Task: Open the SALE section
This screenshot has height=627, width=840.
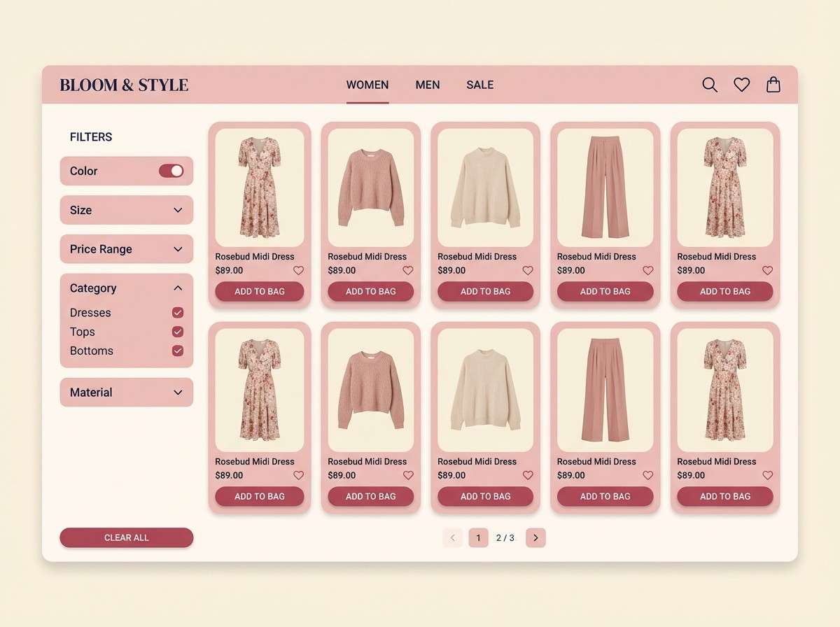Action: coord(479,85)
